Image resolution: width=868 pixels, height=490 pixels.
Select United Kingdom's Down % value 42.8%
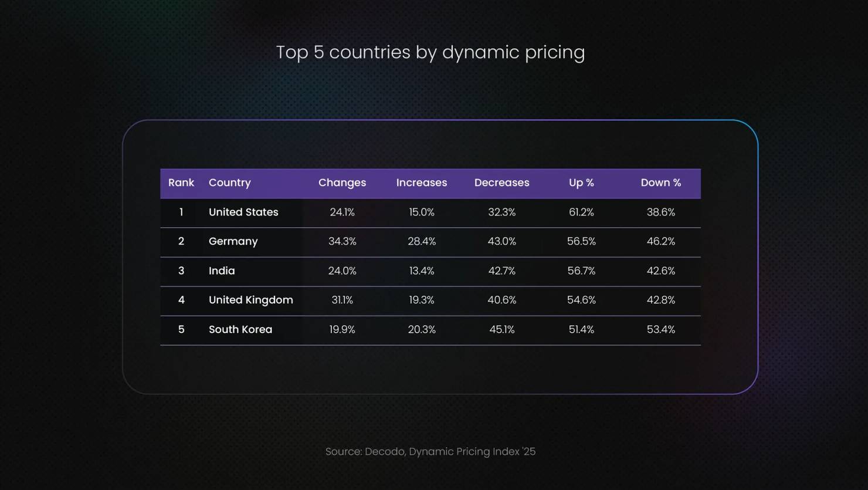(x=660, y=300)
